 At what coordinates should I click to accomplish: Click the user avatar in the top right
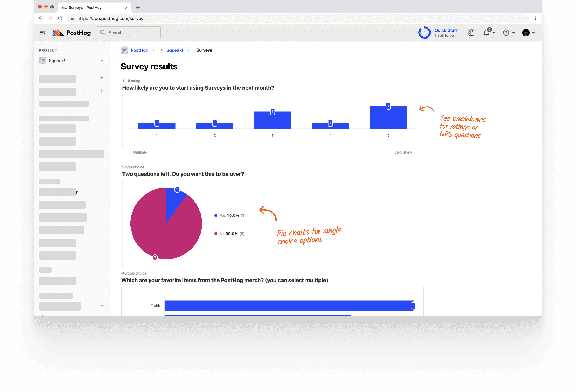[x=526, y=32]
